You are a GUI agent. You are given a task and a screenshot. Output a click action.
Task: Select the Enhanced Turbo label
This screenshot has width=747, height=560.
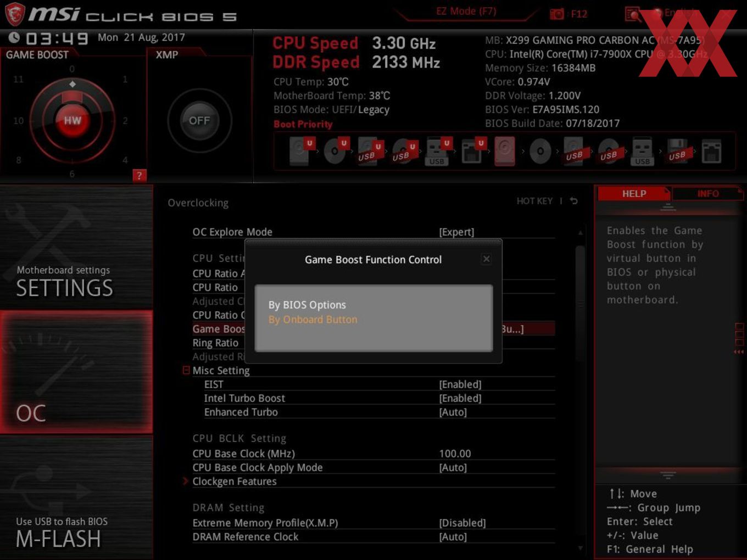(241, 412)
